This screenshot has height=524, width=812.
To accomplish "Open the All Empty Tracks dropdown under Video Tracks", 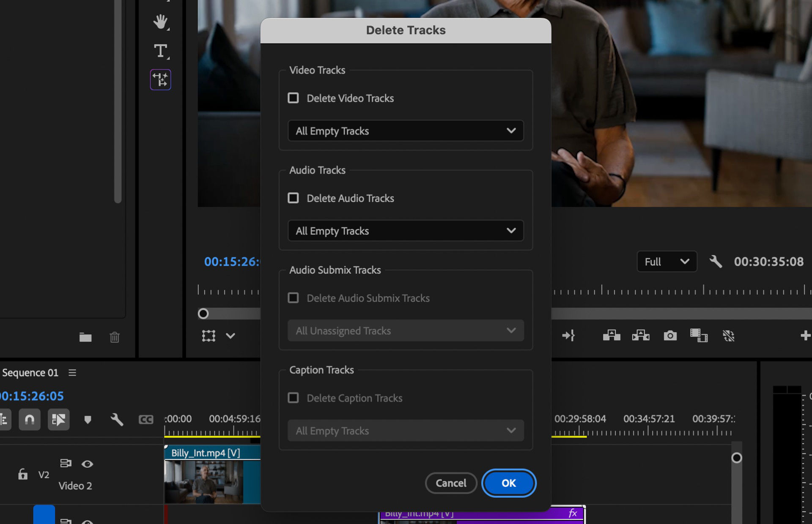I will point(405,131).
